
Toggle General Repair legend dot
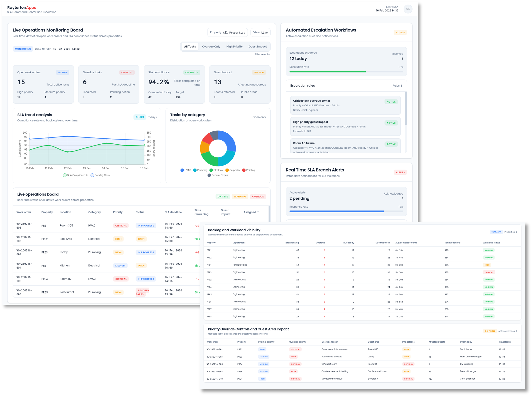coord(209,175)
